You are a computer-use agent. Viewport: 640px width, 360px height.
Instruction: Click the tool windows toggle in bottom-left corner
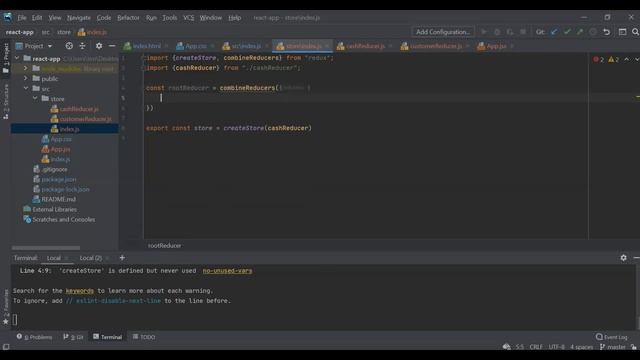6,347
